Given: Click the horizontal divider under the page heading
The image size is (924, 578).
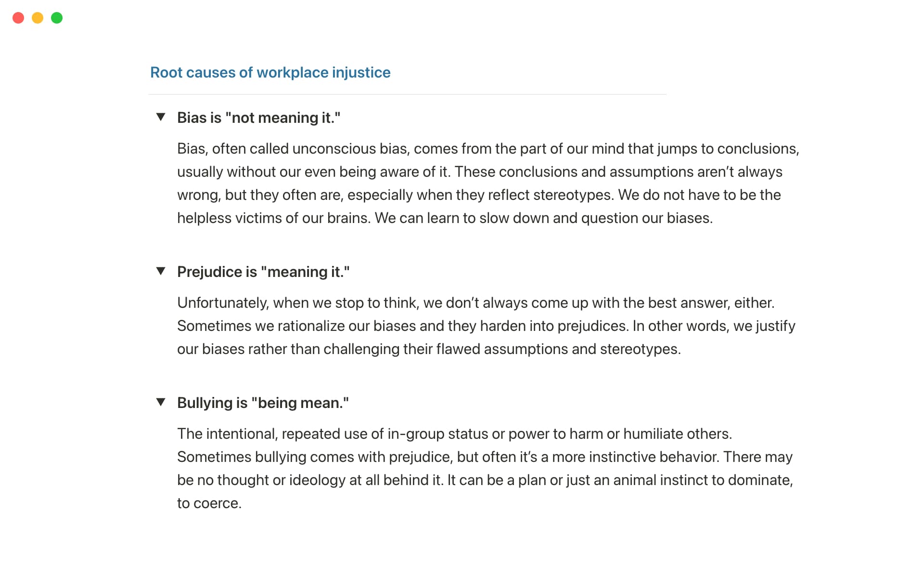Looking at the screenshot, I should [x=407, y=94].
